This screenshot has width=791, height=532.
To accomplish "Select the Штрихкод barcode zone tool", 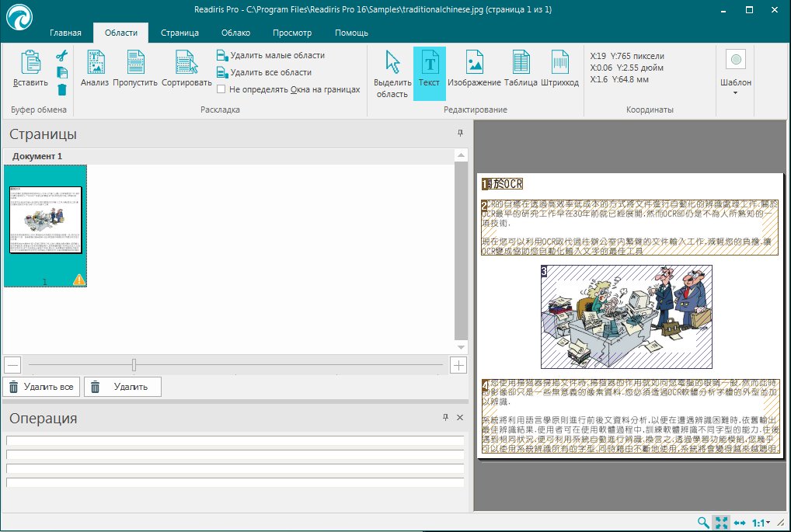I will click(559, 68).
